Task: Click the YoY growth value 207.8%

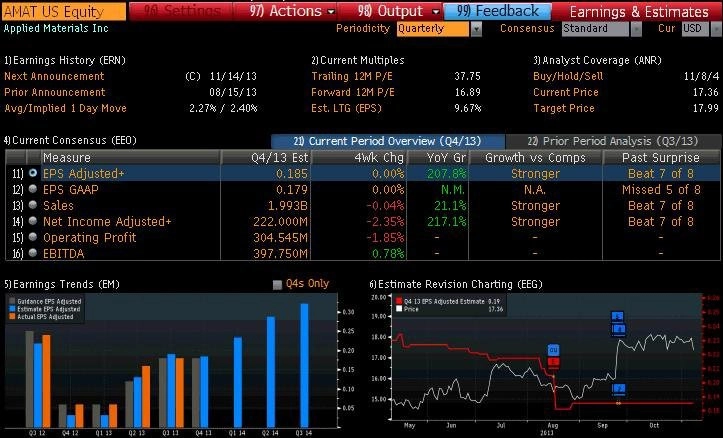Action: tap(447, 174)
